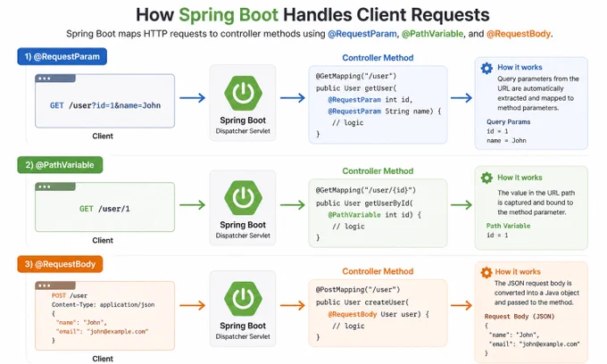Click the blue gear icon beside How it works
Screen dimensions: 607x364
486,68
